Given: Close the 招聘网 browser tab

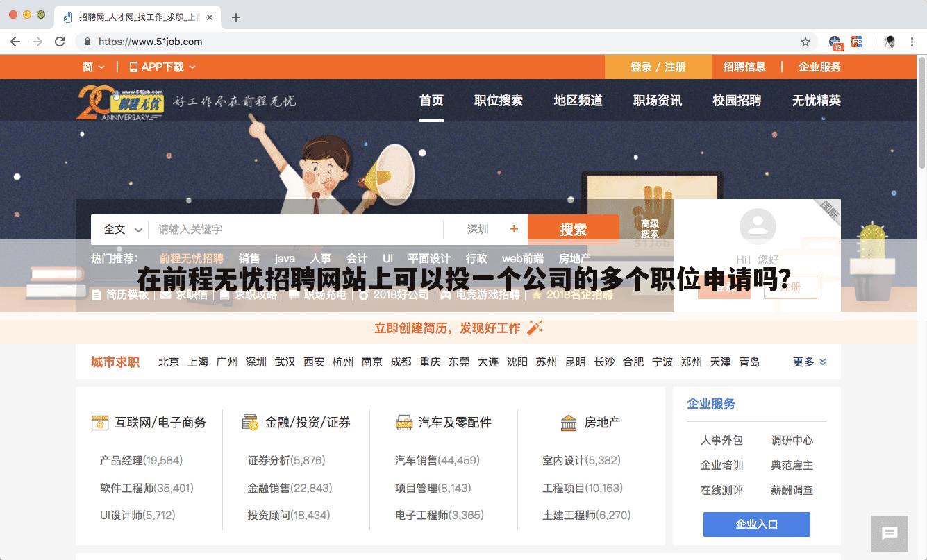Looking at the screenshot, I should coord(209,17).
